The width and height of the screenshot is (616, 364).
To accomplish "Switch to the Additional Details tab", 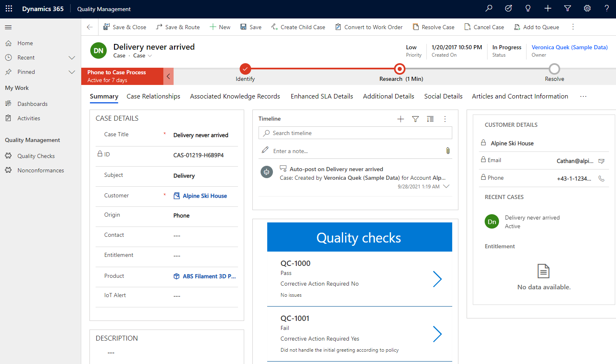I will pyautogui.click(x=389, y=96).
